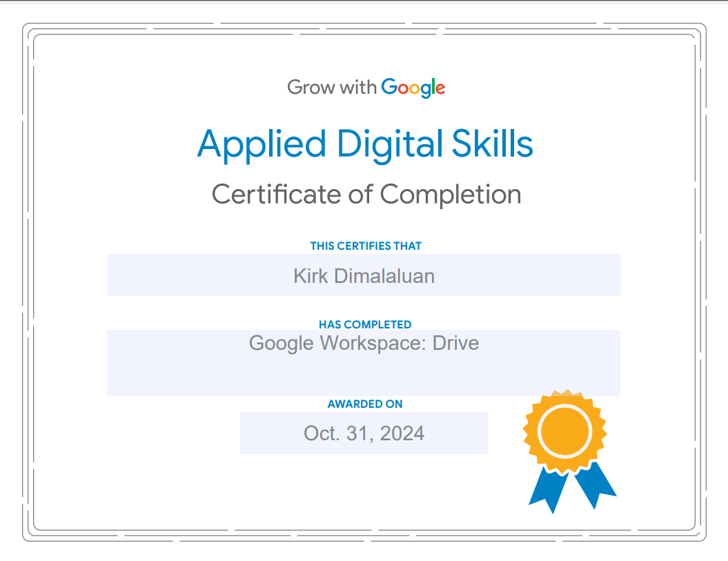Click the THIS CERTIFIES THAT label
Image resolution: width=728 pixels, height=561 pixels.
(365, 246)
